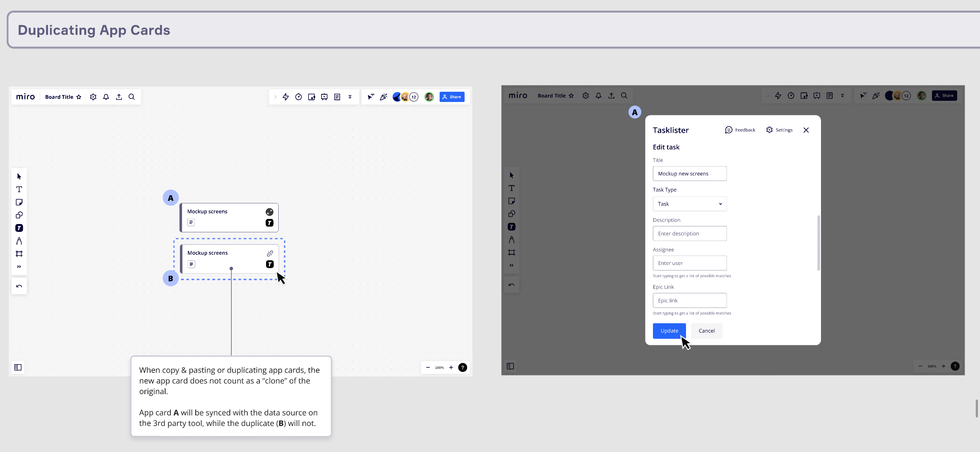Select the Frame tool

pos(19,254)
